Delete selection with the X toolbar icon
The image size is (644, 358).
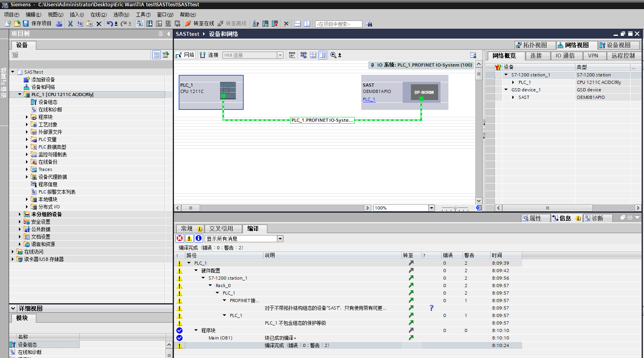(x=99, y=24)
